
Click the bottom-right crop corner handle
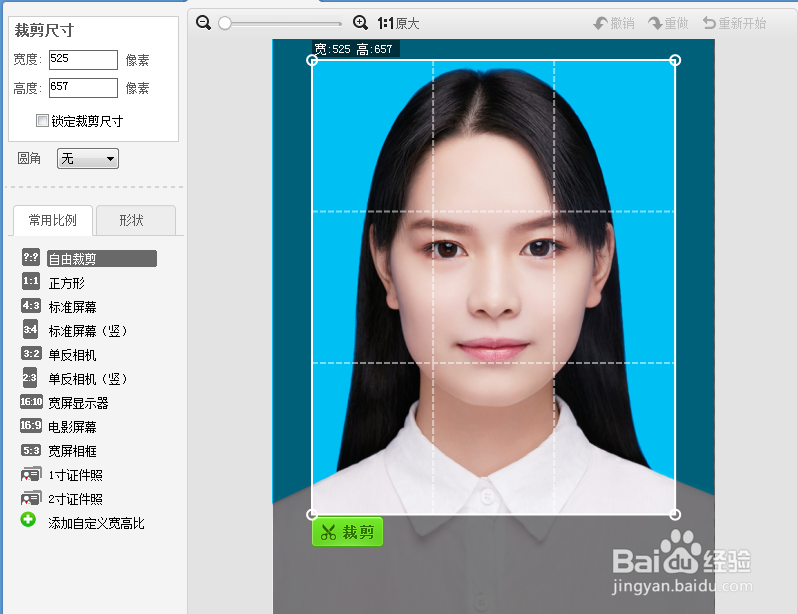coord(675,515)
